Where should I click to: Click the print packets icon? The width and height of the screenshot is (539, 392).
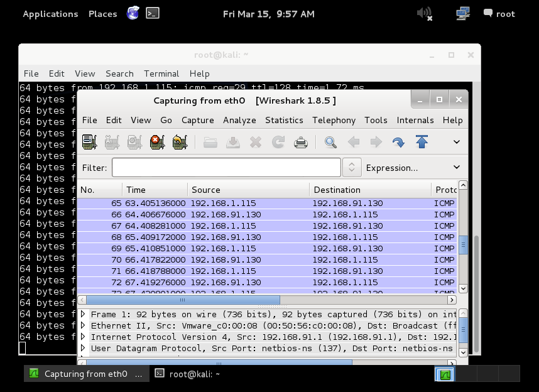point(301,142)
